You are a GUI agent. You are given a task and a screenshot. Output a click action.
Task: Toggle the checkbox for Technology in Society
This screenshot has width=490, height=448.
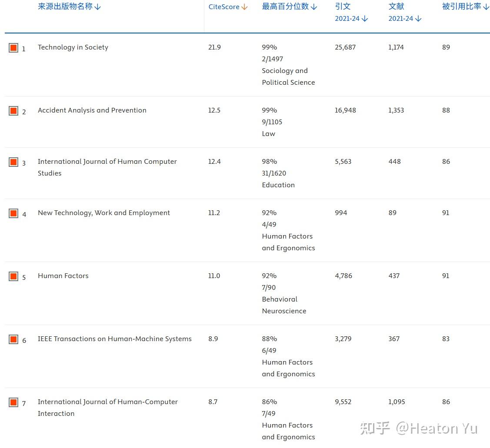pos(13,48)
